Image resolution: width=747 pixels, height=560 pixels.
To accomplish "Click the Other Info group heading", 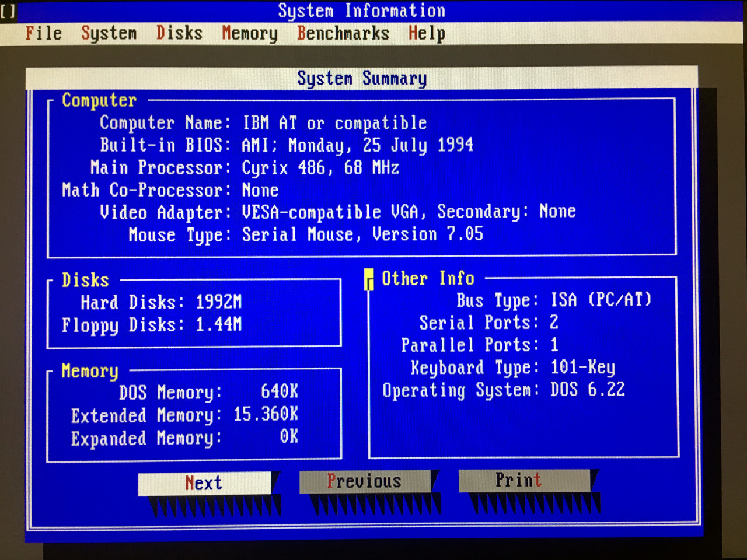I will click(428, 279).
